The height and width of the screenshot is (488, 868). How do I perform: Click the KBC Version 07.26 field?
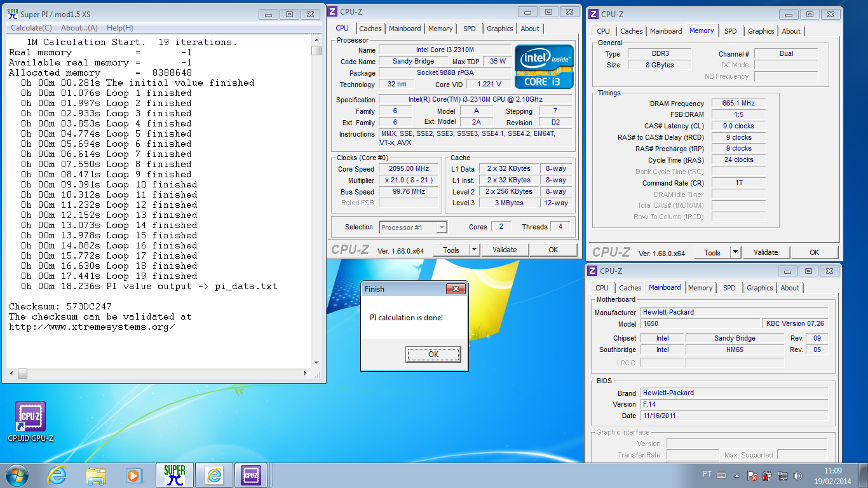[794, 323]
